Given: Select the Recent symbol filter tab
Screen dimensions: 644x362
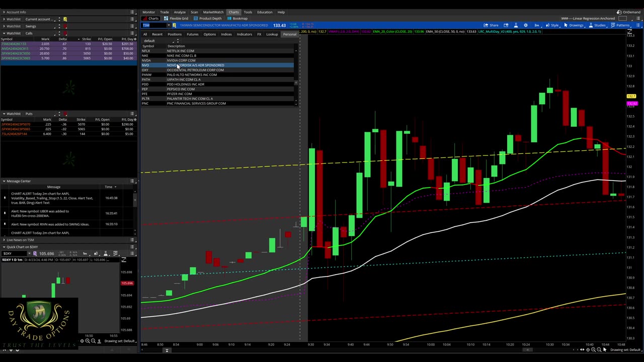Looking at the screenshot, I should click(x=157, y=34).
